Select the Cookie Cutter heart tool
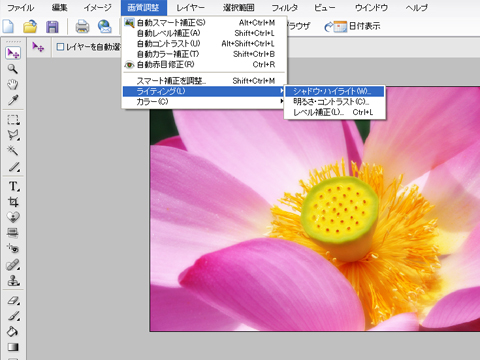Viewport: 480px width, 360px height. click(13, 217)
